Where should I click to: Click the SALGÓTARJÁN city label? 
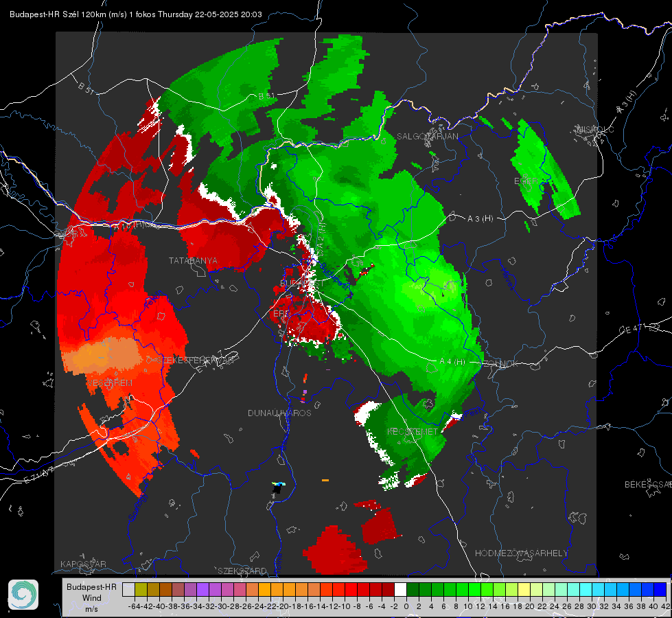click(427, 137)
